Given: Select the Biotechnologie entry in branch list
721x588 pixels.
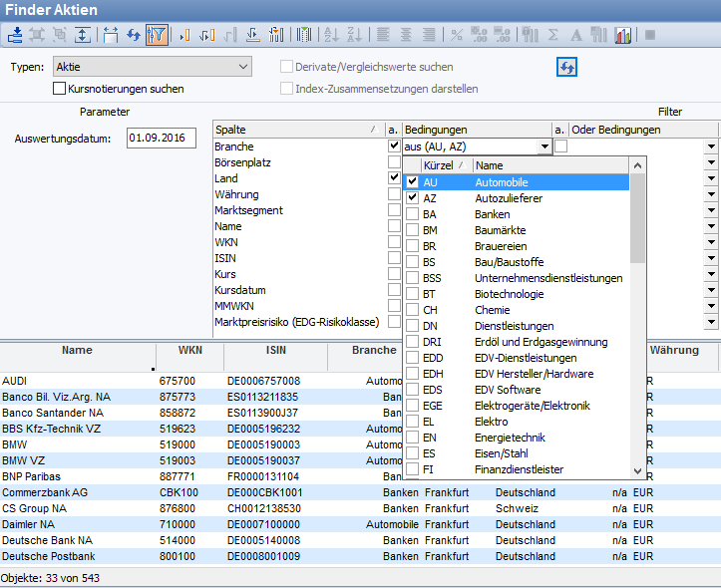Looking at the screenshot, I should (x=509, y=294).
